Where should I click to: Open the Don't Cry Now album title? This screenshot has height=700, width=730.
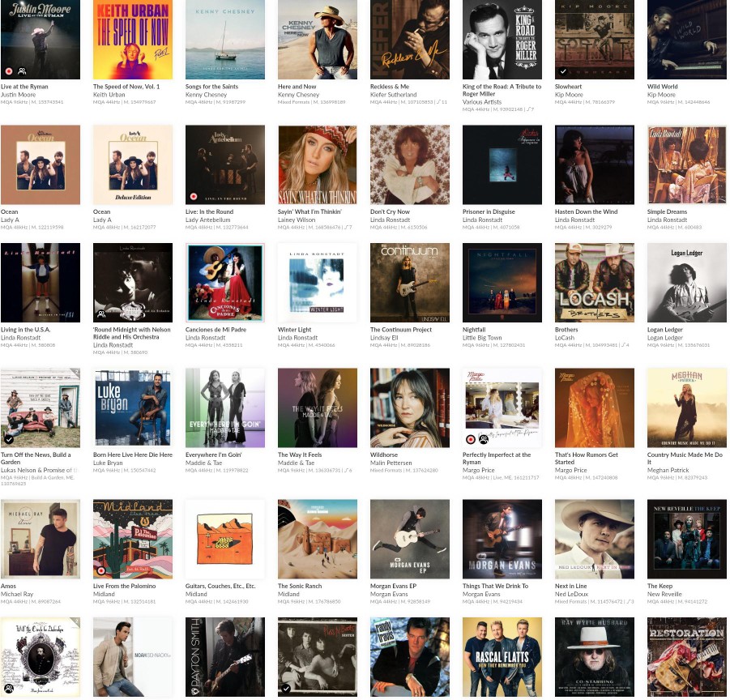(x=391, y=211)
